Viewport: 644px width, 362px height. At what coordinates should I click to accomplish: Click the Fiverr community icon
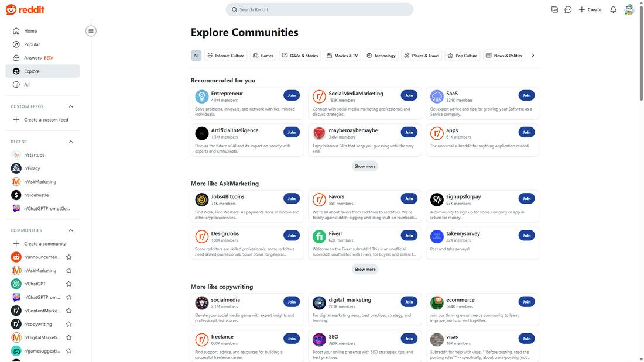point(319,236)
